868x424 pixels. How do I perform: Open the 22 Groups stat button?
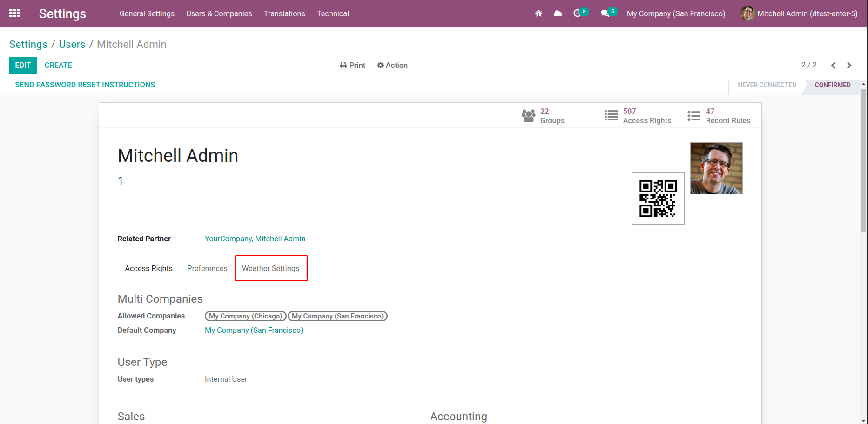tap(554, 116)
